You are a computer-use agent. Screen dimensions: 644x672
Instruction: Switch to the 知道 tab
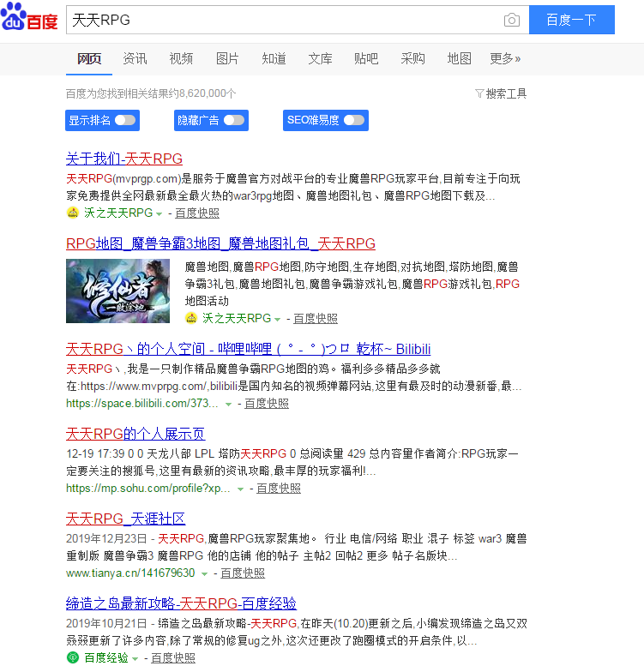[x=274, y=58]
